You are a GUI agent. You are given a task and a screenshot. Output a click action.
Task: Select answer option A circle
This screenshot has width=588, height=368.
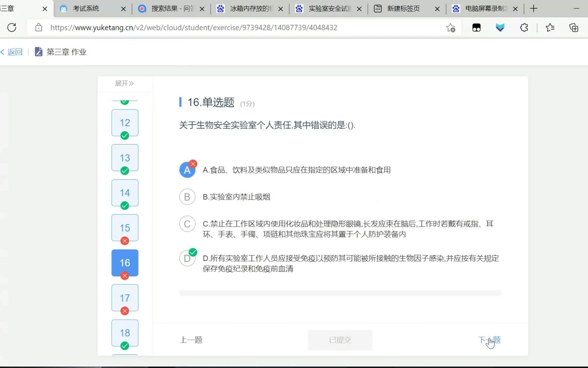[187, 170]
